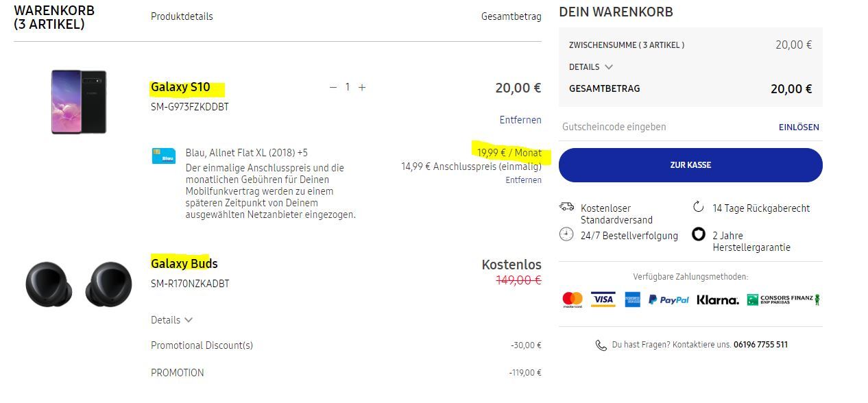Increase Galaxy S10 quantity with plus
The height and width of the screenshot is (403, 868).
click(362, 87)
